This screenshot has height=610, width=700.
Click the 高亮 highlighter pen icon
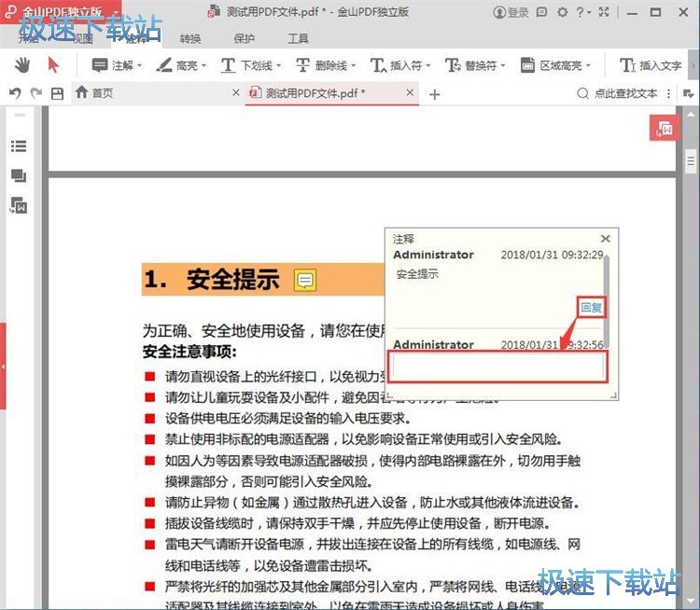(164, 65)
